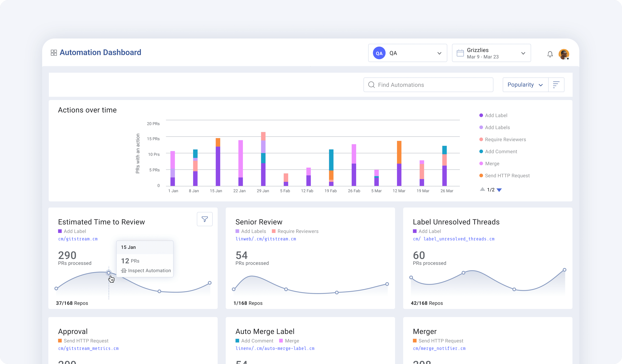Click orange Send HTTP Request swatch under Approval
This screenshot has height=364, width=622.
pyautogui.click(x=60, y=341)
